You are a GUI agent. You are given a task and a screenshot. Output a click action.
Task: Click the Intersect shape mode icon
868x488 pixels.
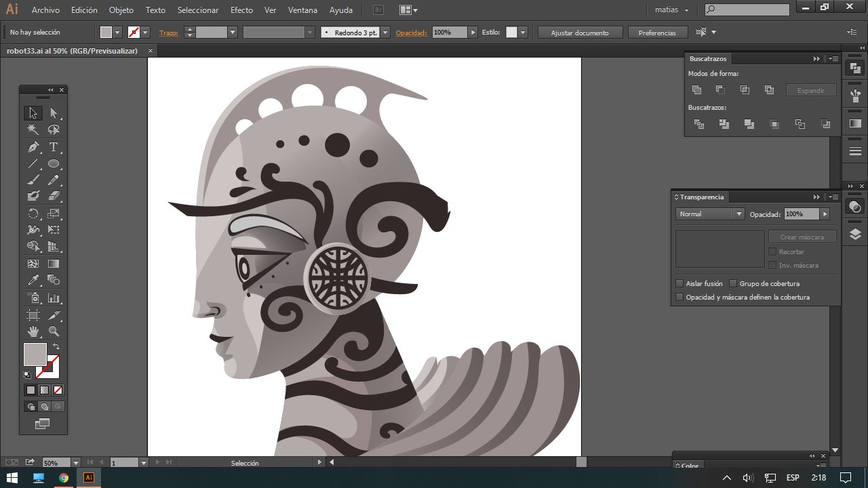745,89
